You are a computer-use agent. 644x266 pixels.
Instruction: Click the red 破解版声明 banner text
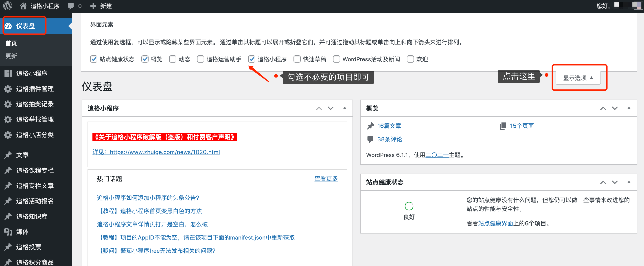pyautogui.click(x=165, y=137)
